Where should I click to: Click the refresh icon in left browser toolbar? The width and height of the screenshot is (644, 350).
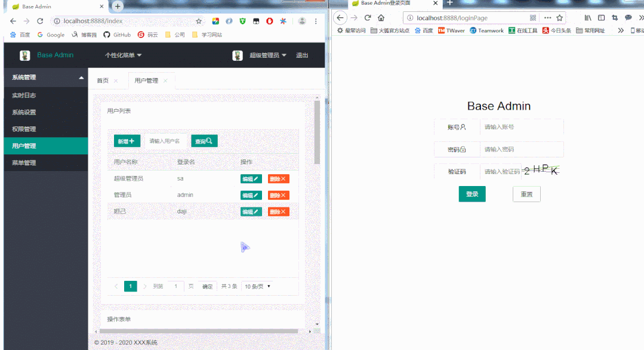[x=39, y=20]
